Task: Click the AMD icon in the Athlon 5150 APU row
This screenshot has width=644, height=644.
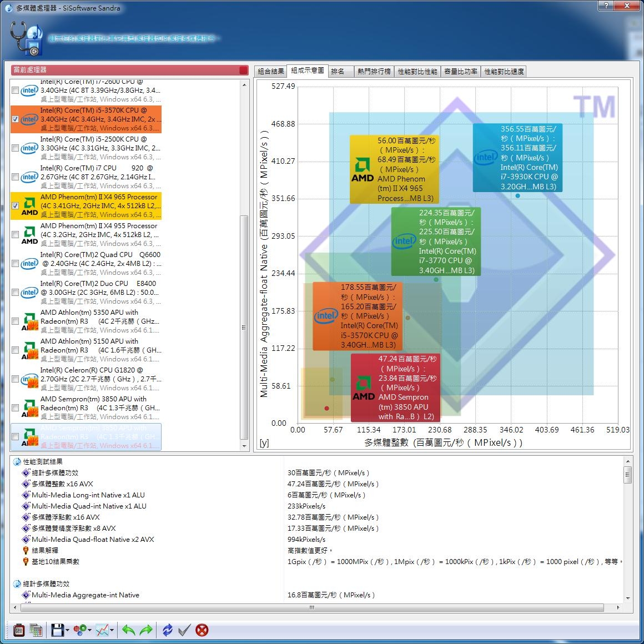Action: (29, 350)
